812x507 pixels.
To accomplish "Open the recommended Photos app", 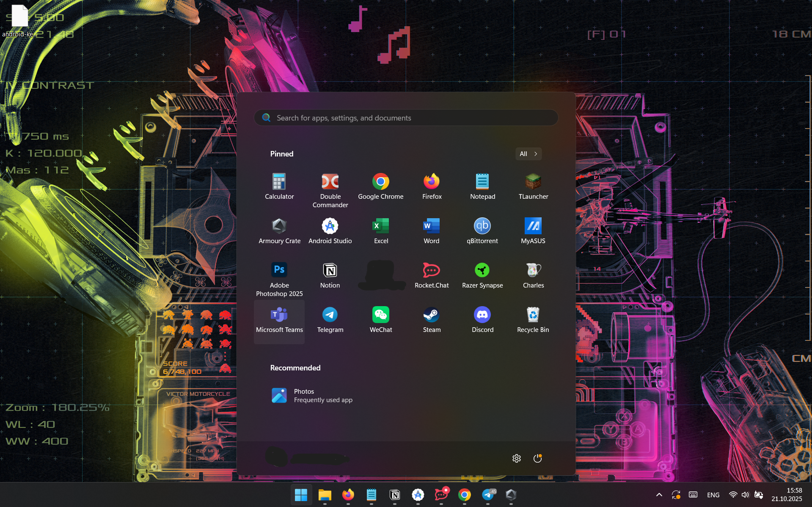I will (313, 395).
